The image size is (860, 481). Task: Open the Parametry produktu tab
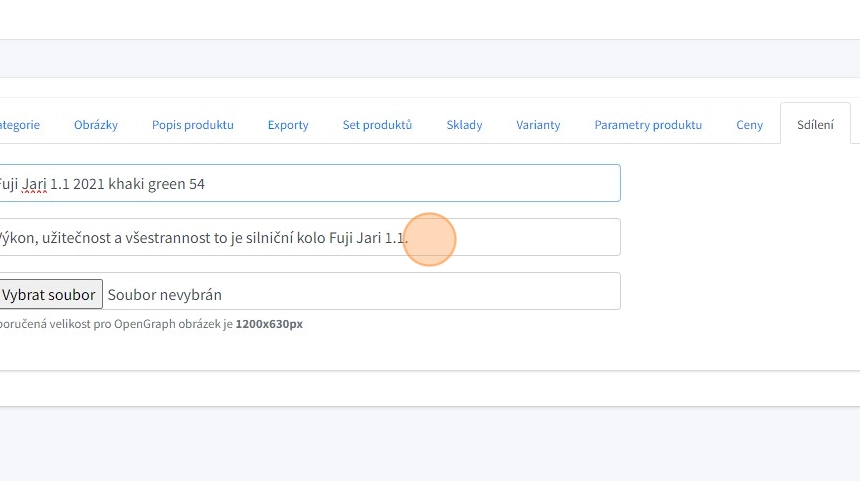(648, 125)
